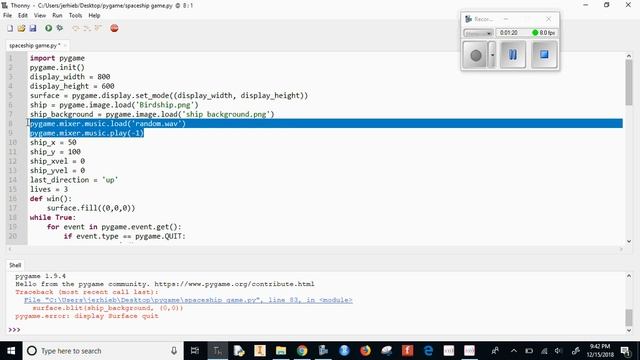Stop the program with the red Stop icon
This screenshot has height=360, width=640.
[x=114, y=28]
